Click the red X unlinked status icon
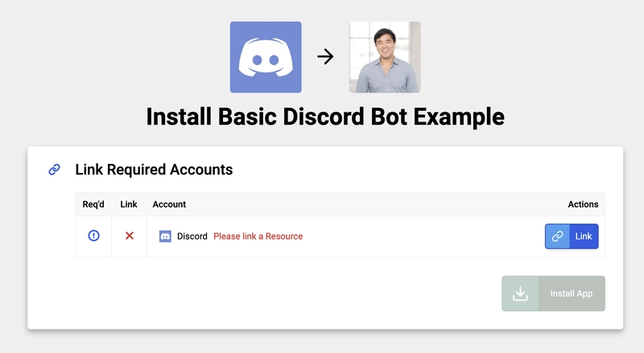The height and width of the screenshot is (353, 644). 130,236
